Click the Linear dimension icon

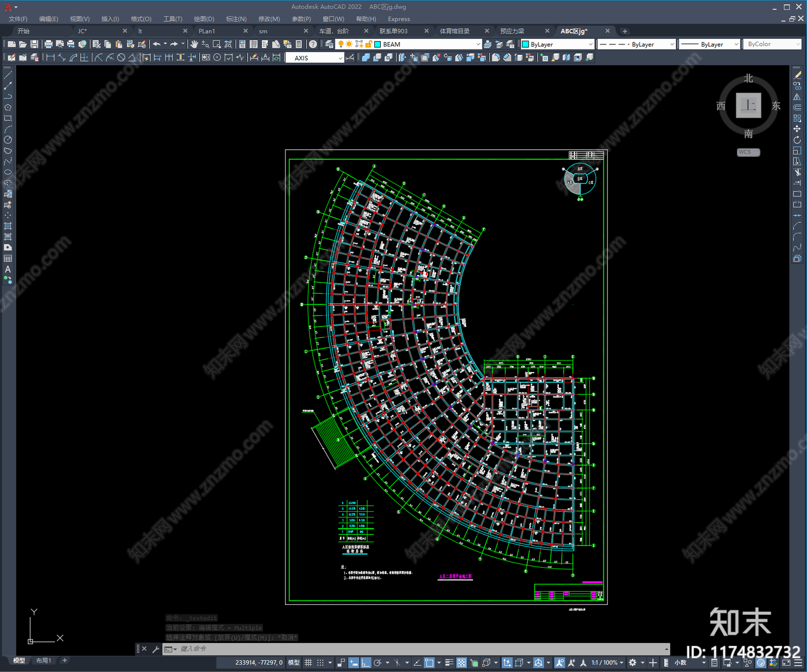50,57
